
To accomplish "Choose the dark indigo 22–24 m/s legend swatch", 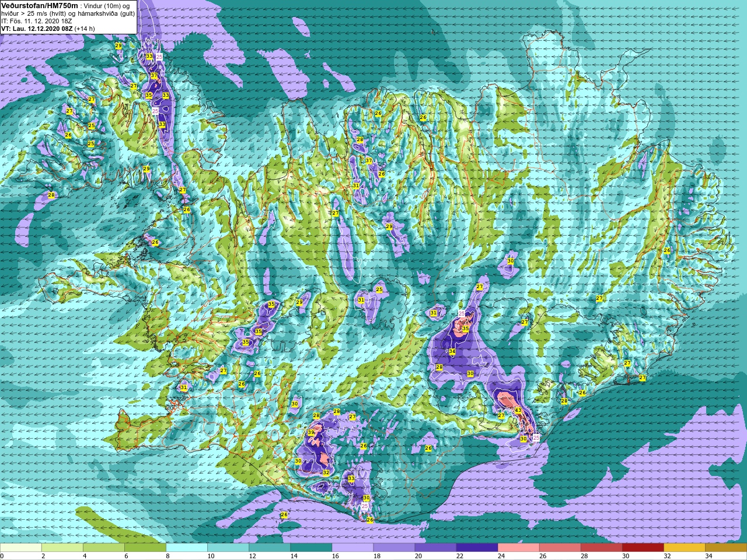I will click(477, 548).
